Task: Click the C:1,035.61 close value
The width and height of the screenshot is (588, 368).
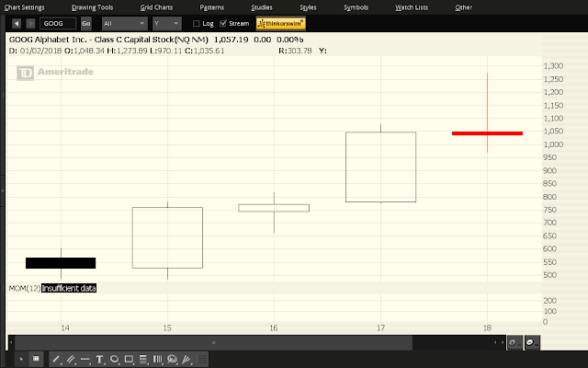Action: pyautogui.click(x=204, y=51)
